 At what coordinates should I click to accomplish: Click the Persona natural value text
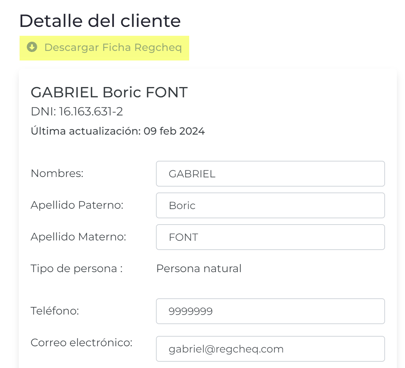coord(199,268)
